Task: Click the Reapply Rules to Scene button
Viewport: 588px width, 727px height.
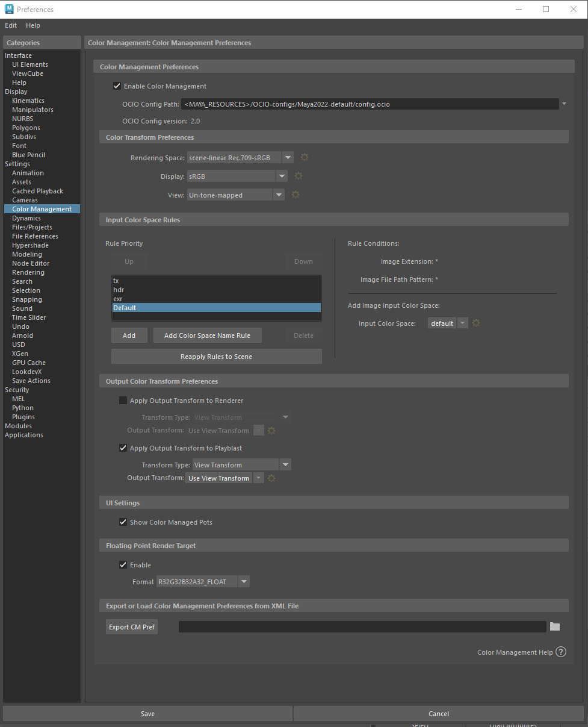Action: click(216, 356)
